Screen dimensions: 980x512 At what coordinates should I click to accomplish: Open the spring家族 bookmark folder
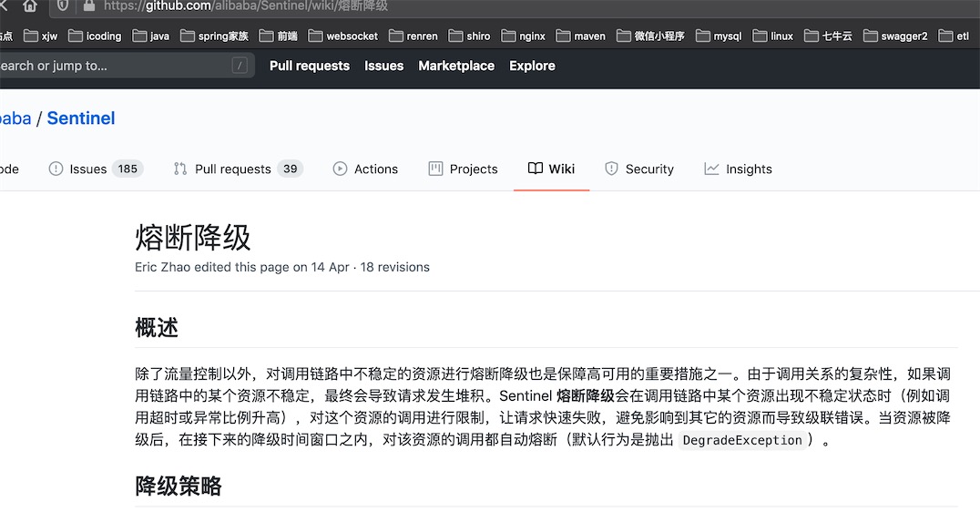point(214,36)
